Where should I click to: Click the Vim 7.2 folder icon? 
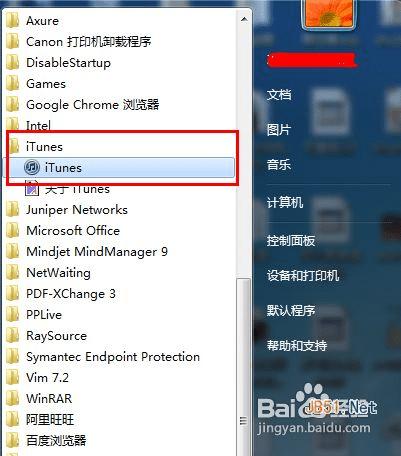tap(13, 378)
